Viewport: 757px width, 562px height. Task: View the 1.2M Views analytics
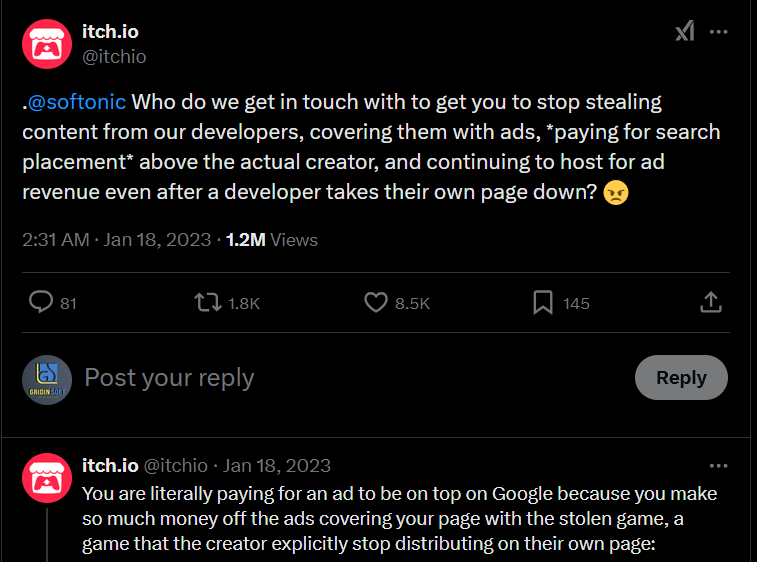[x=272, y=240]
